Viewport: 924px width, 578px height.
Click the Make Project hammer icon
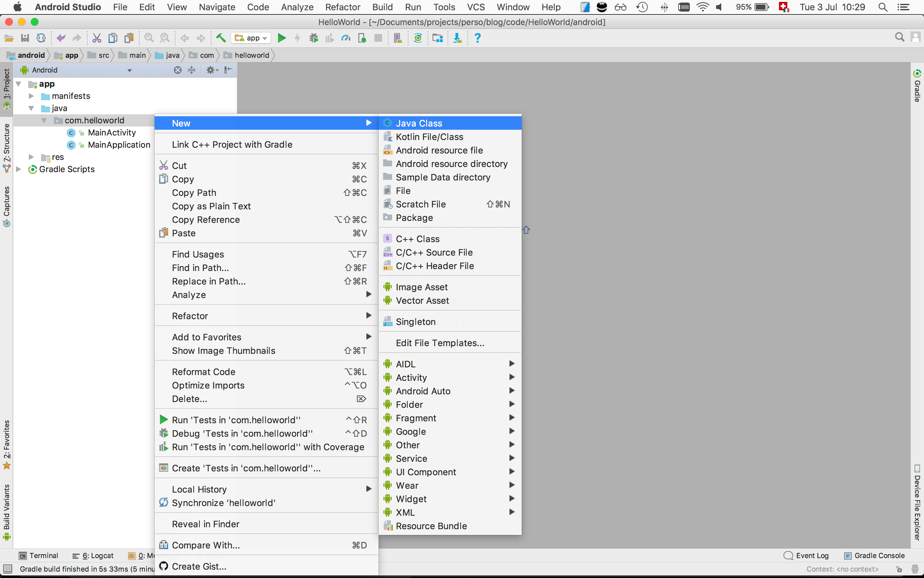(x=221, y=38)
